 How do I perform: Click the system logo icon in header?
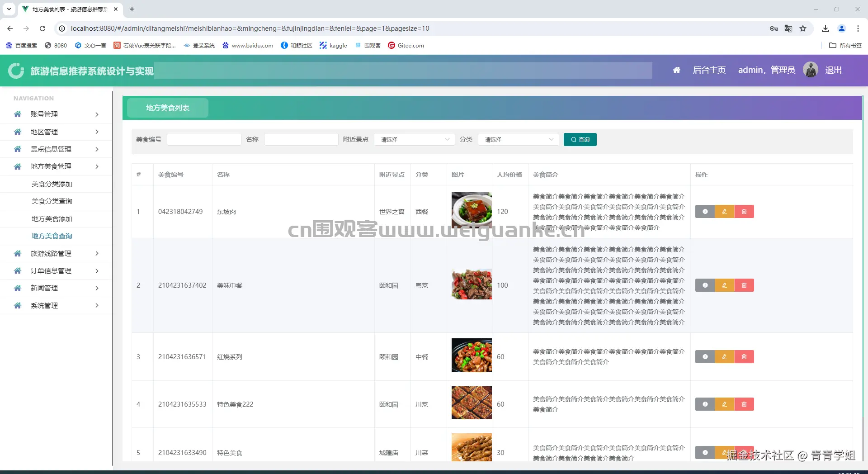16,71
